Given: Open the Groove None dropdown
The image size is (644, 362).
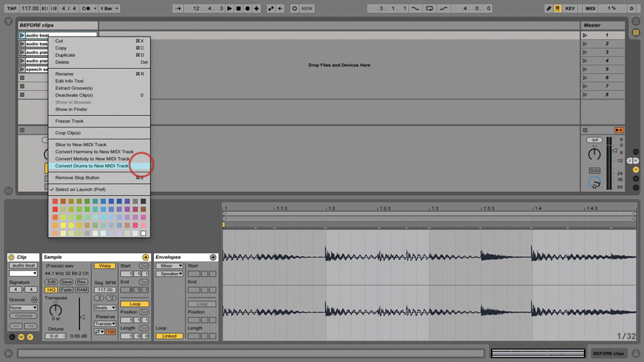Looking at the screenshot, I should click(23, 308).
